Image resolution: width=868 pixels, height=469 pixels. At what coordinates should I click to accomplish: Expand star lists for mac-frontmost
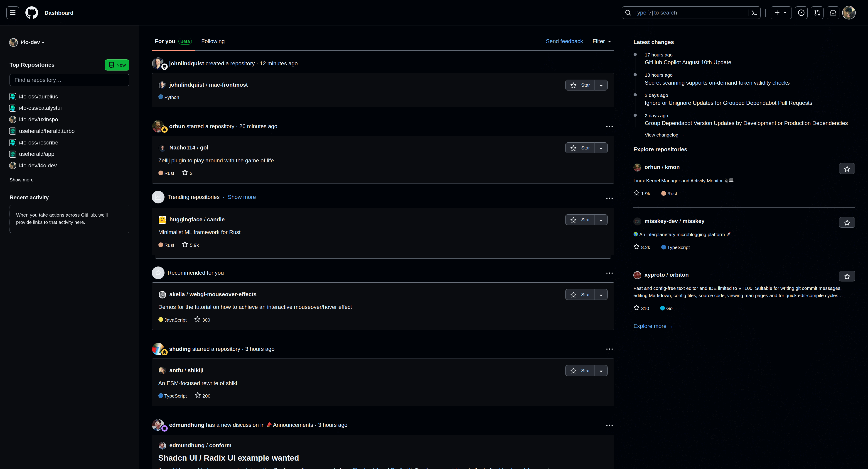click(x=601, y=85)
